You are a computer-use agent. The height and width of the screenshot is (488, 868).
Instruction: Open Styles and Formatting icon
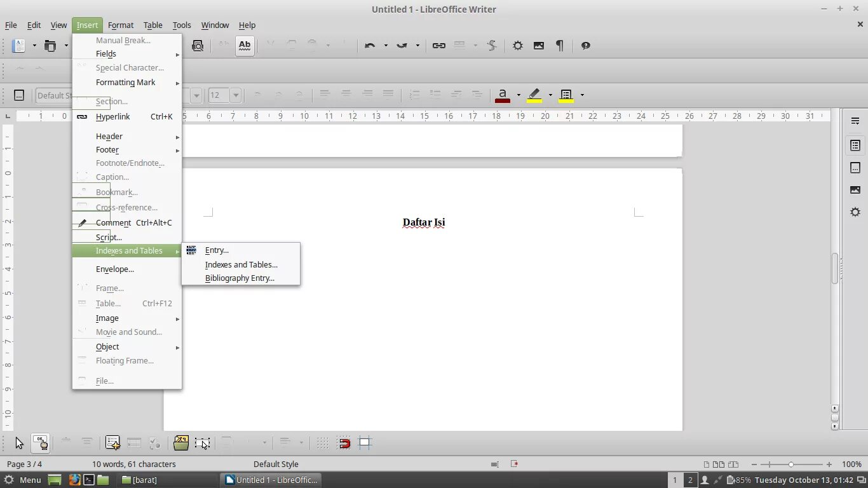(x=19, y=95)
